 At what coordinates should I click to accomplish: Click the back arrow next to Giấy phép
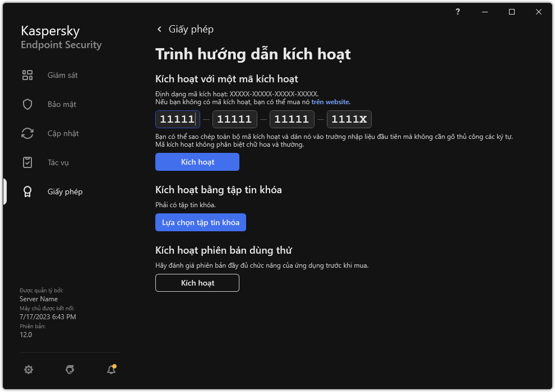pyautogui.click(x=159, y=29)
